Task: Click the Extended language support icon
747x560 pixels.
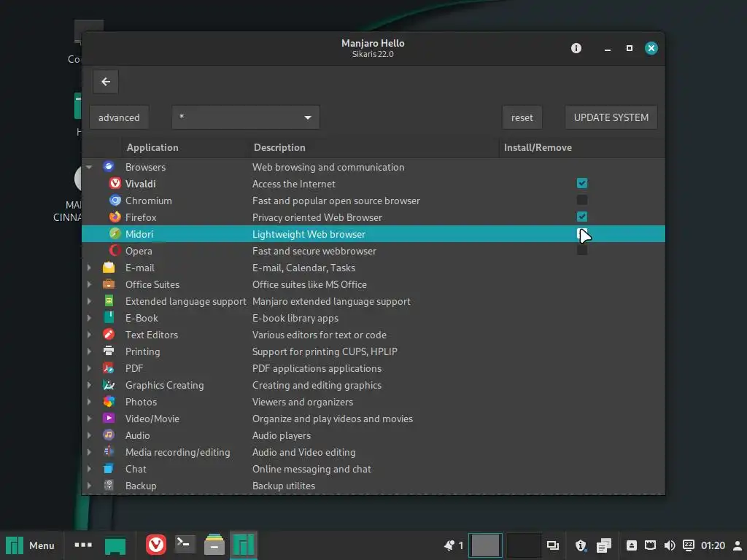Action: tap(109, 301)
